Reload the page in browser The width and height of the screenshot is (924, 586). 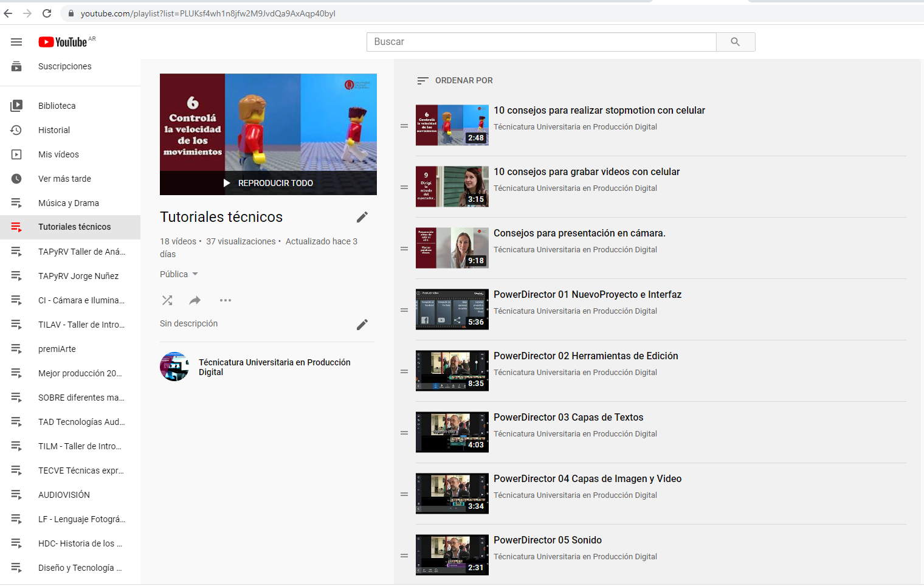tap(47, 13)
